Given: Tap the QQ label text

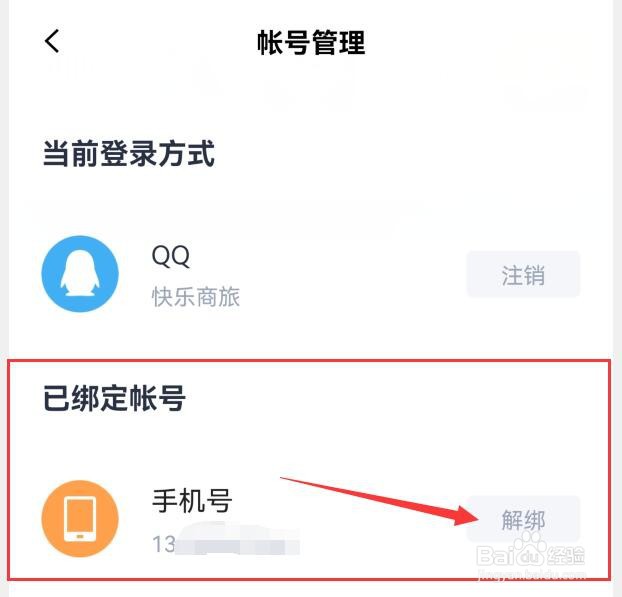Looking at the screenshot, I should pos(171,256).
